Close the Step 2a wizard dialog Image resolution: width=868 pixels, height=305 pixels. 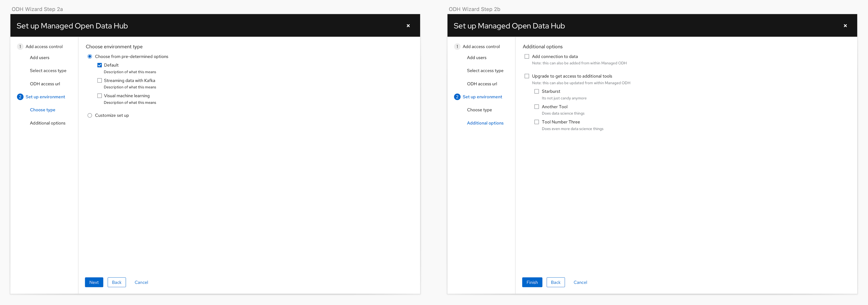408,26
